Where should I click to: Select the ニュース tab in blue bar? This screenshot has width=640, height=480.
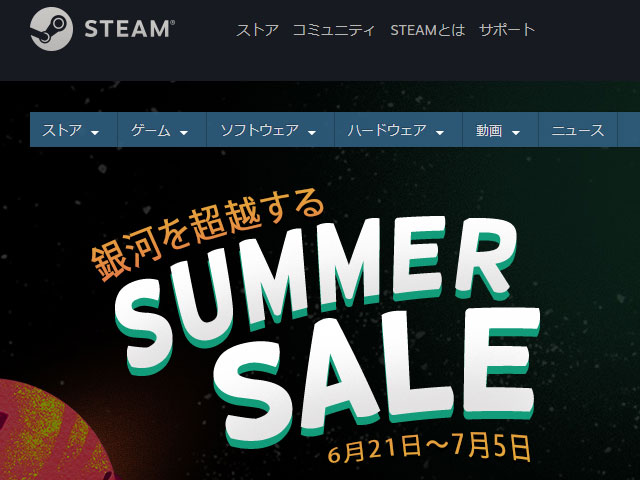coord(578,130)
